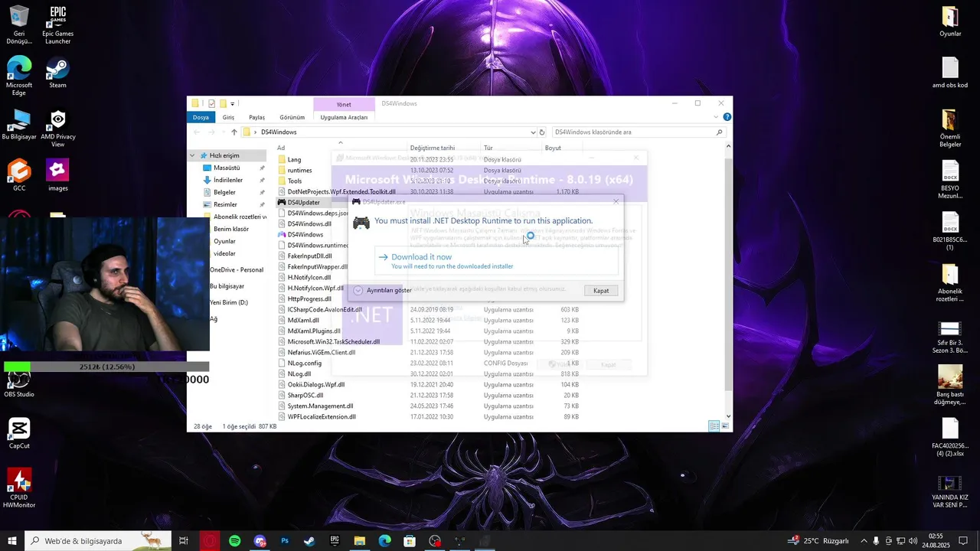Viewport: 980px width, 551px height.
Task: Open the FAC4020256 xlsx file icon
Action: [x=950, y=437]
